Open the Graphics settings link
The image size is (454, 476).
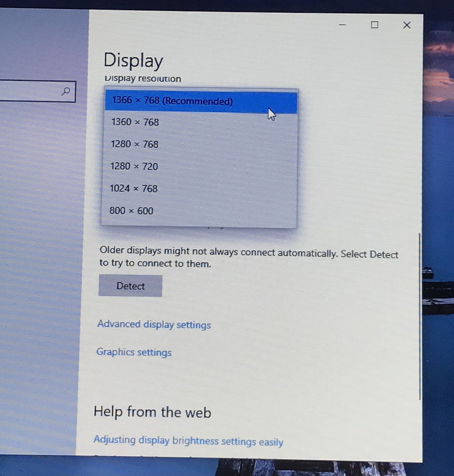(x=134, y=352)
